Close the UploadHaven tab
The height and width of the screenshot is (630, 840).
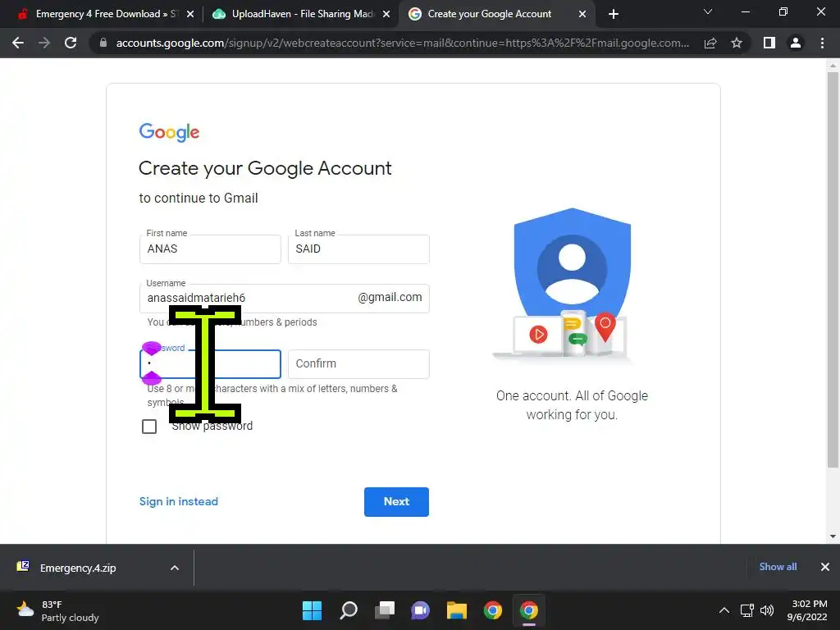[386, 15]
